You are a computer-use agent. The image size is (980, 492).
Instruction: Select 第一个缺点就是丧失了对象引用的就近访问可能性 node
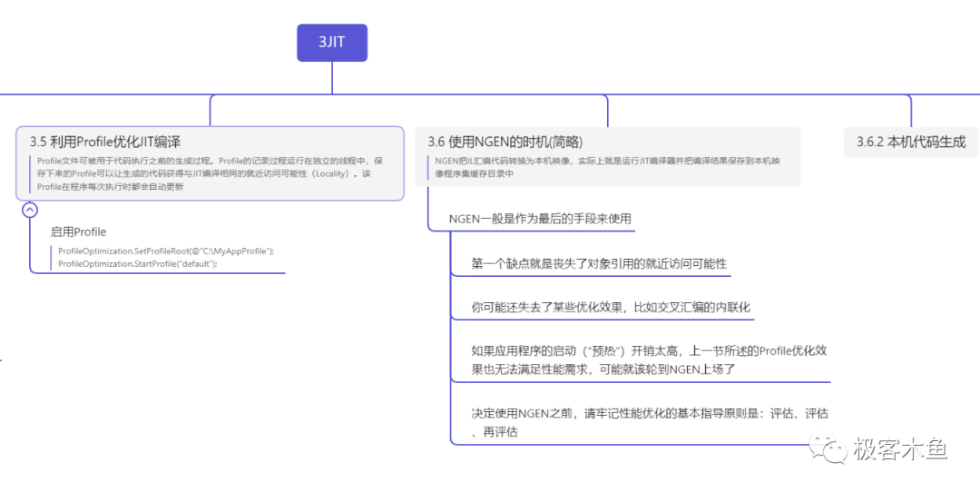(x=599, y=263)
